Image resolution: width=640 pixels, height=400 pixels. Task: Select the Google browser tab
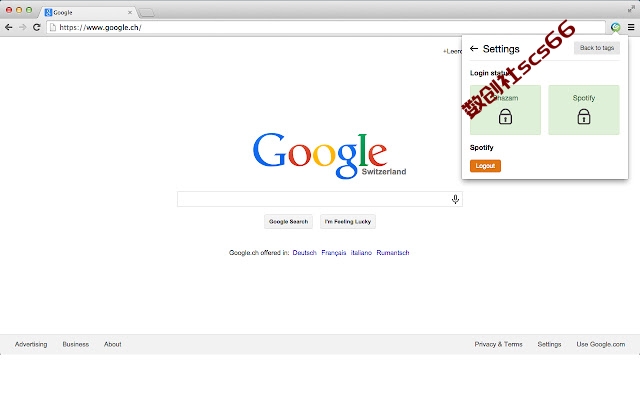point(88,13)
